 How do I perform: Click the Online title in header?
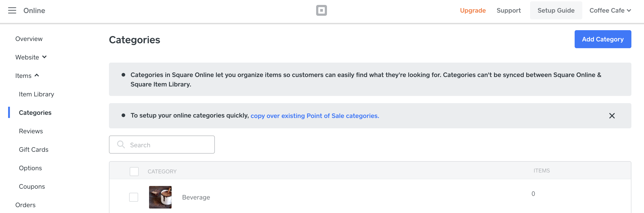[34, 11]
